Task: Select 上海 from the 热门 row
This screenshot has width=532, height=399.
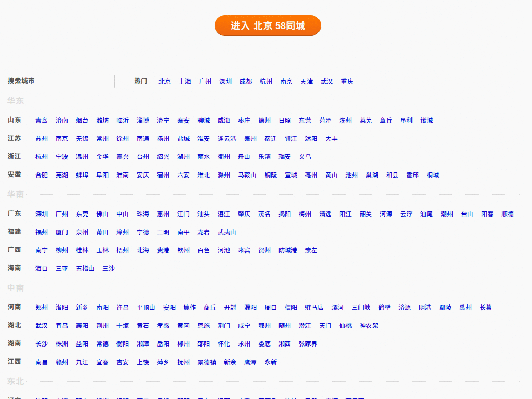Action: click(185, 82)
